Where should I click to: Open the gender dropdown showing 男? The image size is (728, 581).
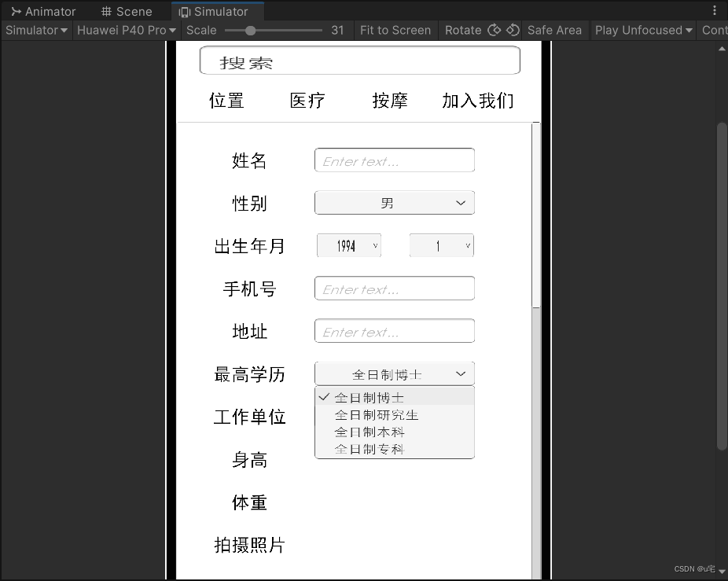pos(394,202)
